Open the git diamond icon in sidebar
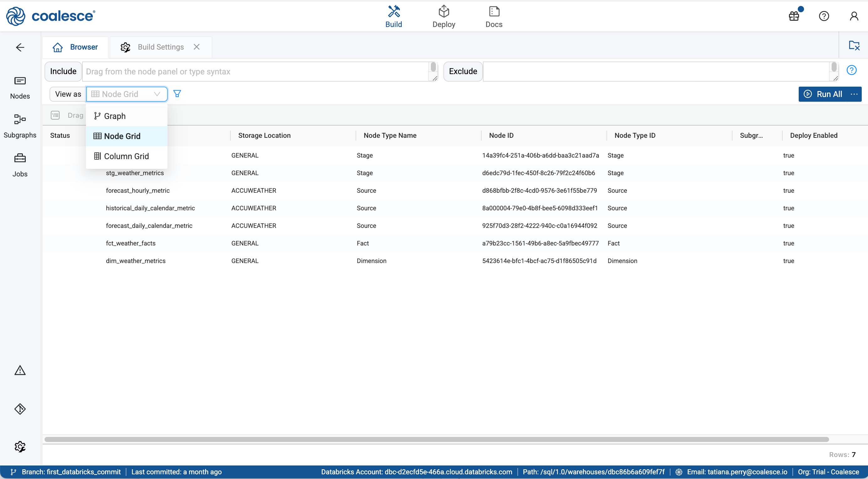The image size is (868, 479). pos(20,409)
